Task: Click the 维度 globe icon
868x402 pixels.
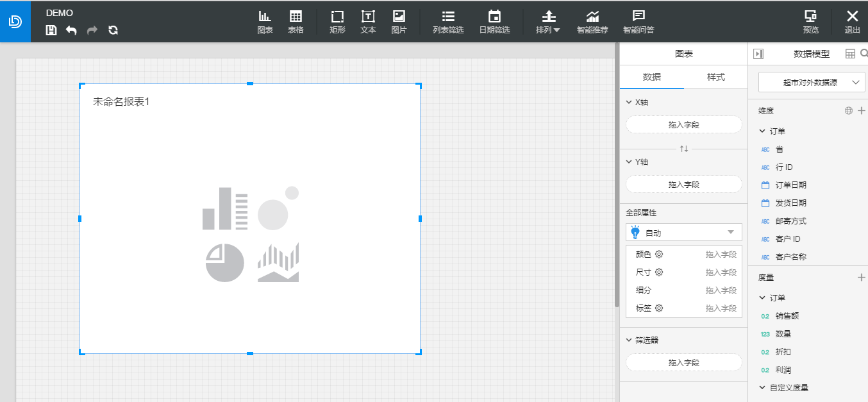Action: pos(849,111)
